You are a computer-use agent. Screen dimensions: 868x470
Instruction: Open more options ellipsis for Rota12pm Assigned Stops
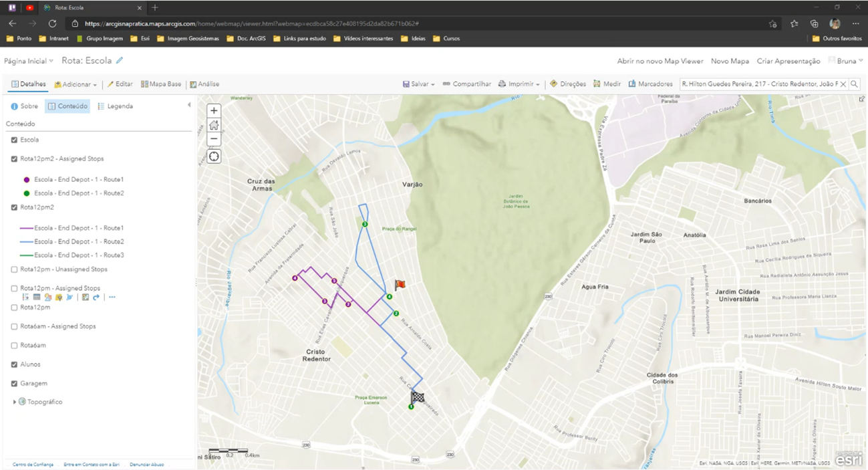112,298
